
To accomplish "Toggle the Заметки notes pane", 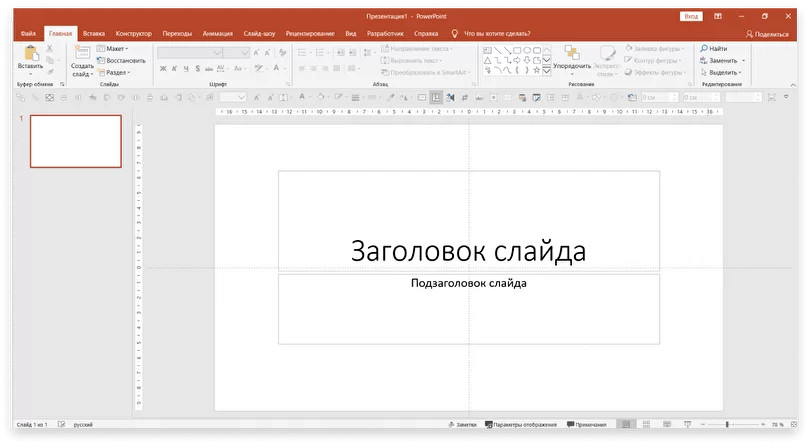I will [461, 425].
